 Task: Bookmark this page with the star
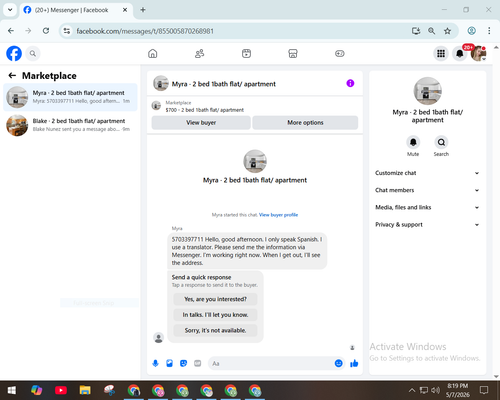pos(447,31)
